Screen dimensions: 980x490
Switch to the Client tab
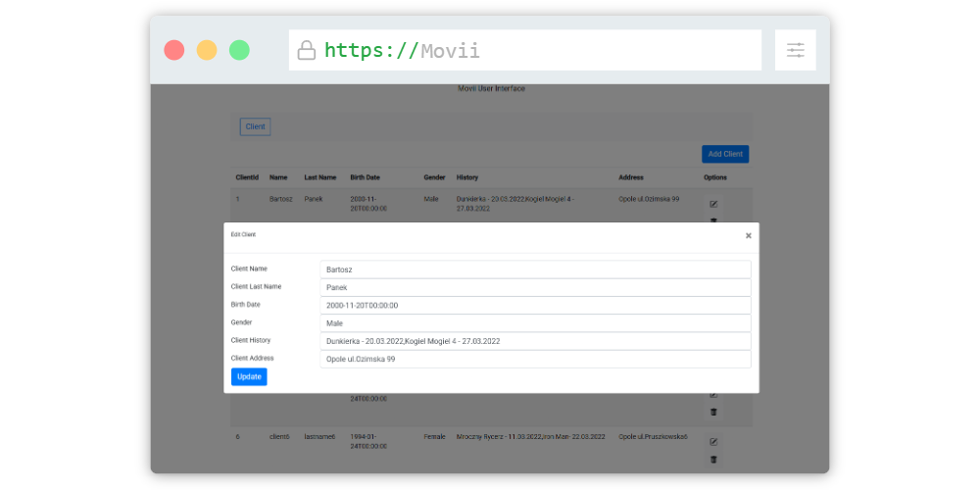point(255,126)
